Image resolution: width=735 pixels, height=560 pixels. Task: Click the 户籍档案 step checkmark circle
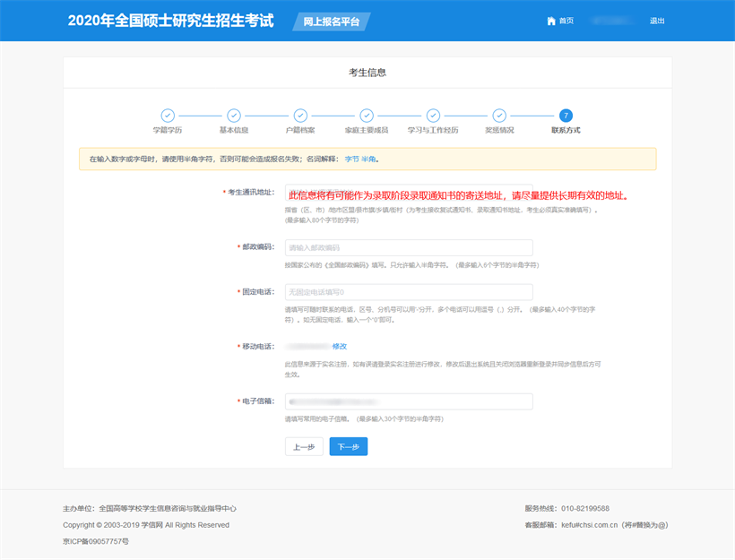(300, 116)
